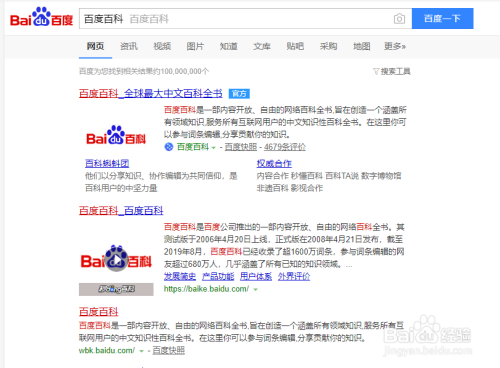Open the 外界评价 link

coord(294,276)
